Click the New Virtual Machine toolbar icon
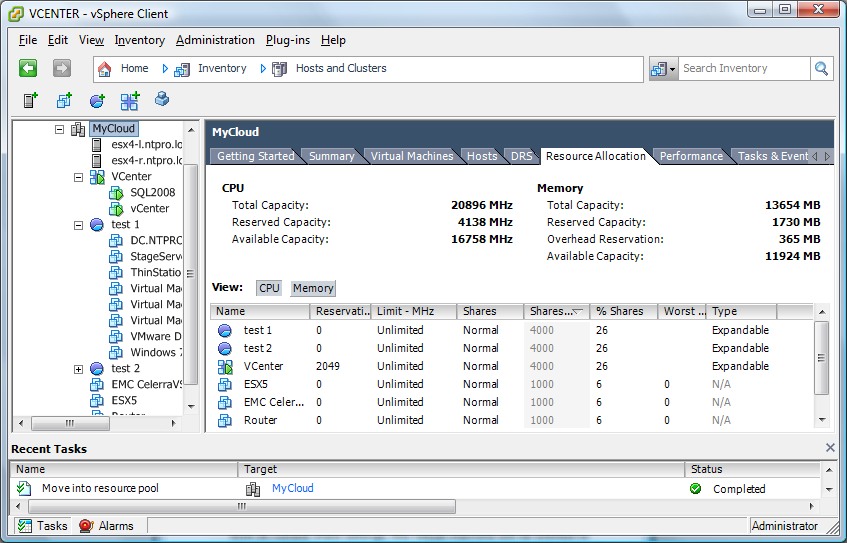This screenshot has width=847, height=543. tap(64, 100)
